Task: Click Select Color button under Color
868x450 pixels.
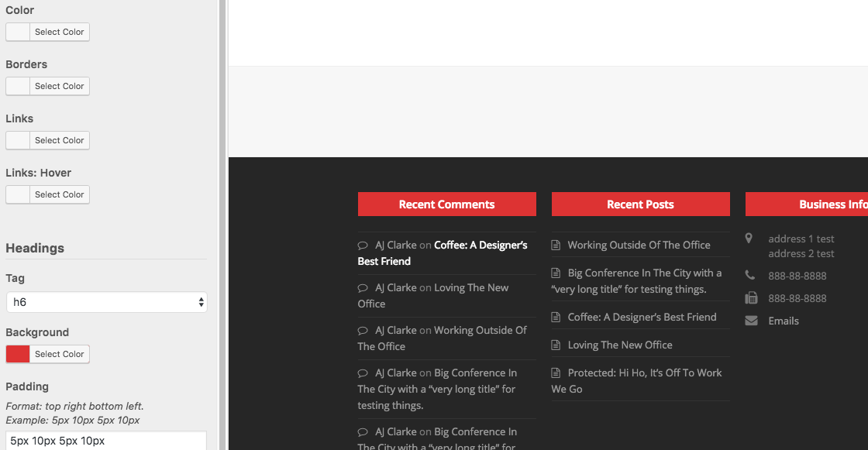Action: point(59,32)
